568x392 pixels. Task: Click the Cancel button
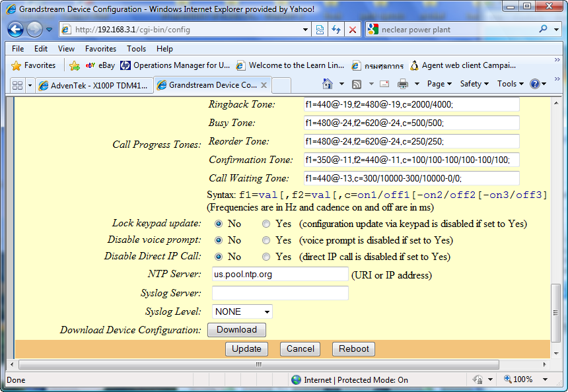(301, 349)
